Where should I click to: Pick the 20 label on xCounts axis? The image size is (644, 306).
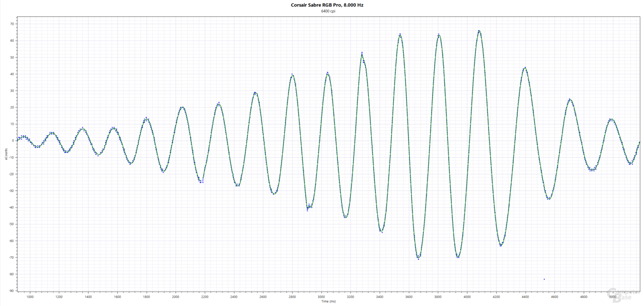point(12,107)
